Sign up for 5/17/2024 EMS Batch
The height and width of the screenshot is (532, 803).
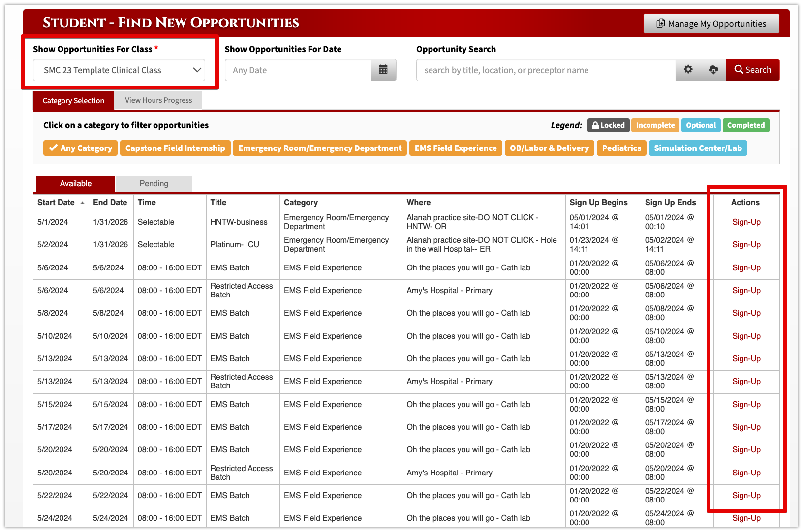[746, 427]
